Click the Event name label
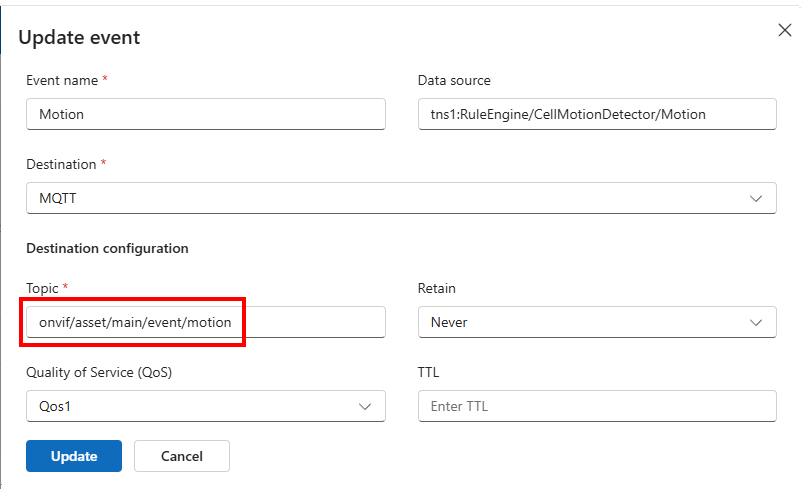 (x=62, y=80)
